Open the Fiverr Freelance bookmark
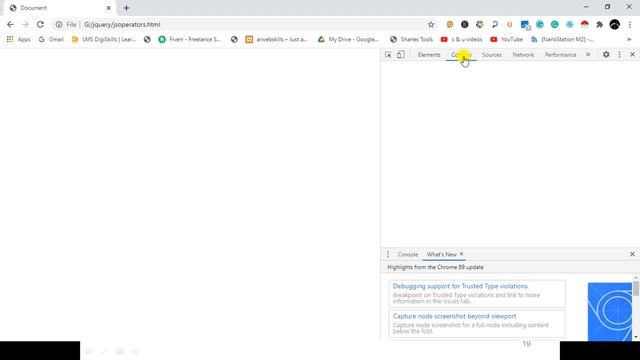Image resolution: width=640 pixels, height=360 pixels. [190, 39]
